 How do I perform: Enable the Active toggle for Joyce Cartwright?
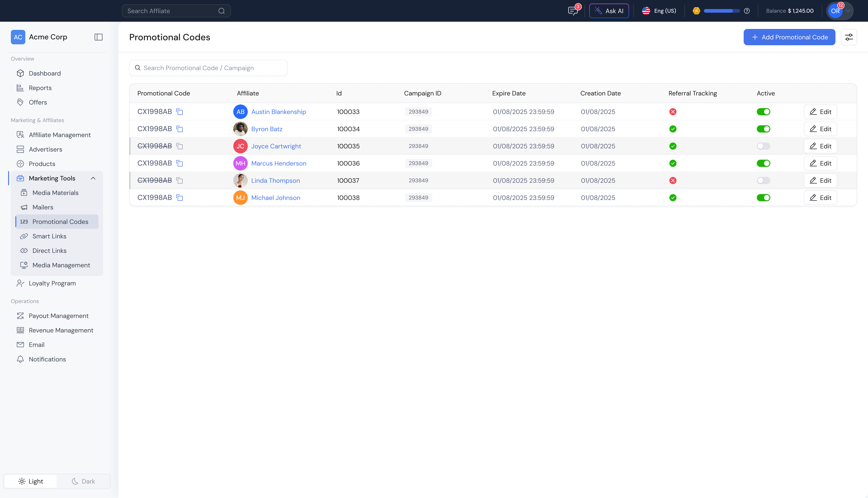(x=763, y=146)
